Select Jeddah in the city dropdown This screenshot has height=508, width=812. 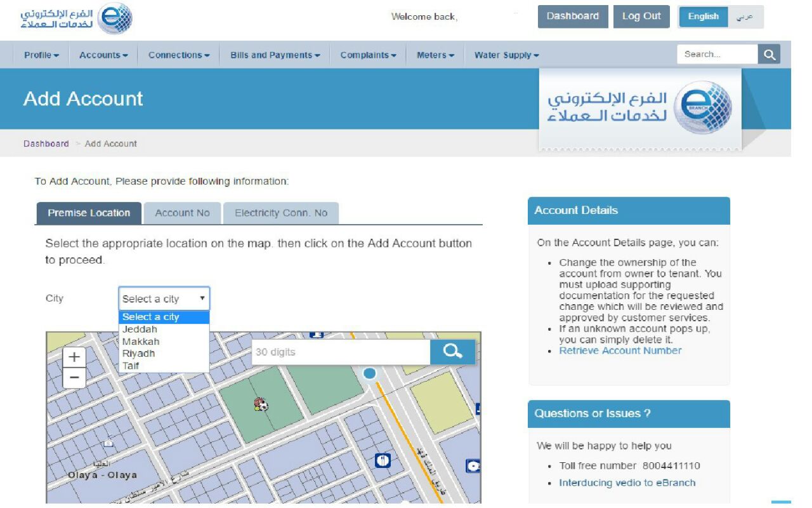point(140,330)
